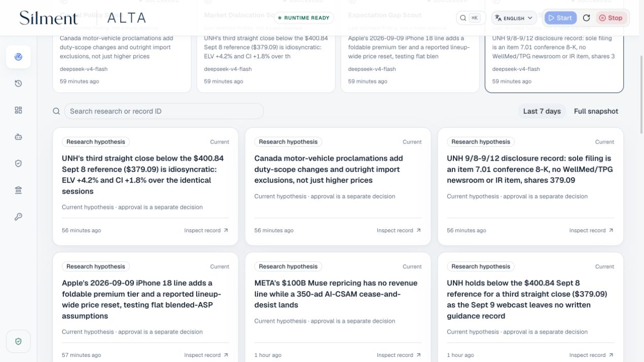Click arrow icon on META Muse Inspect record
Viewport: 644px width, 362px height.
click(418, 355)
